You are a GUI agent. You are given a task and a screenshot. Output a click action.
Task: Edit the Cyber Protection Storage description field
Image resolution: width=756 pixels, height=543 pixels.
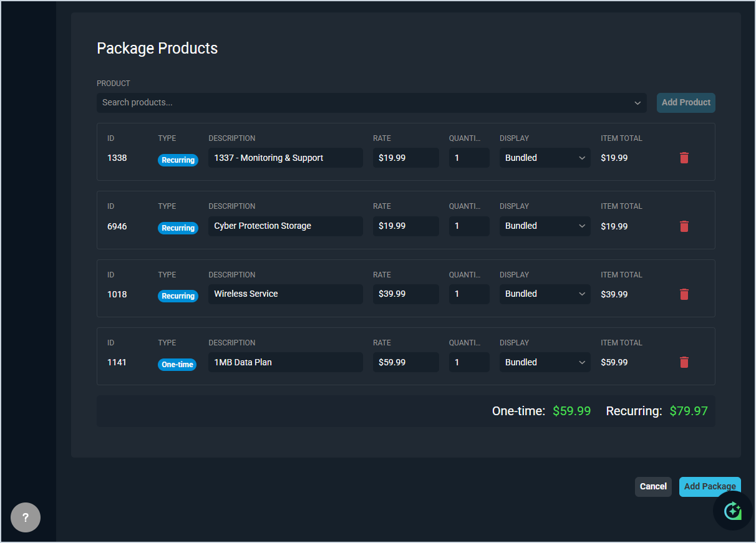(285, 226)
